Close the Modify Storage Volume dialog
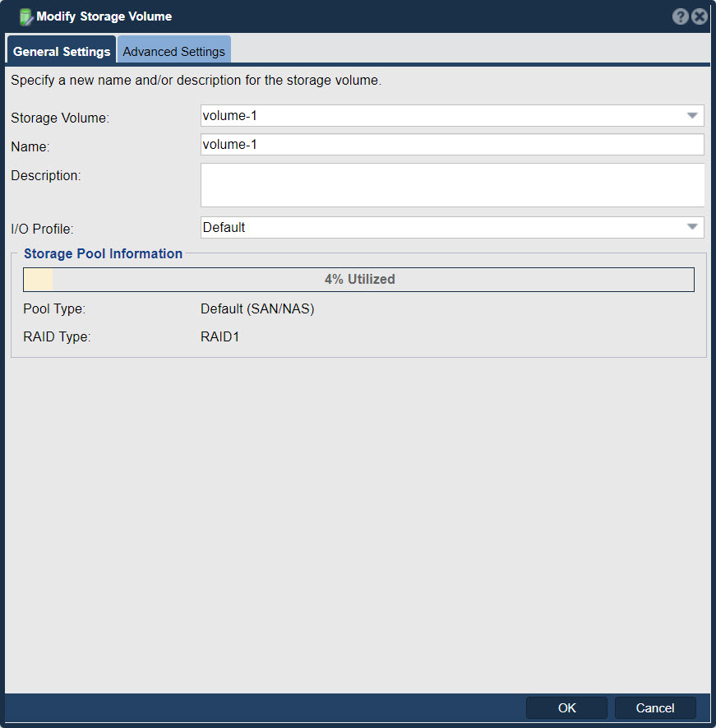Screen dimensions: 716x728 pyautogui.click(x=700, y=16)
